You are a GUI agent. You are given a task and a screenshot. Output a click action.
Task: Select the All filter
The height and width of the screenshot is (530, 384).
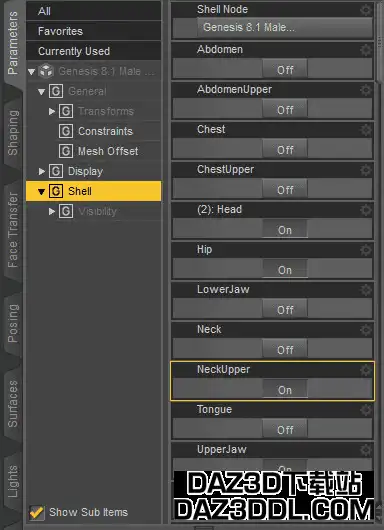click(94, 11)
